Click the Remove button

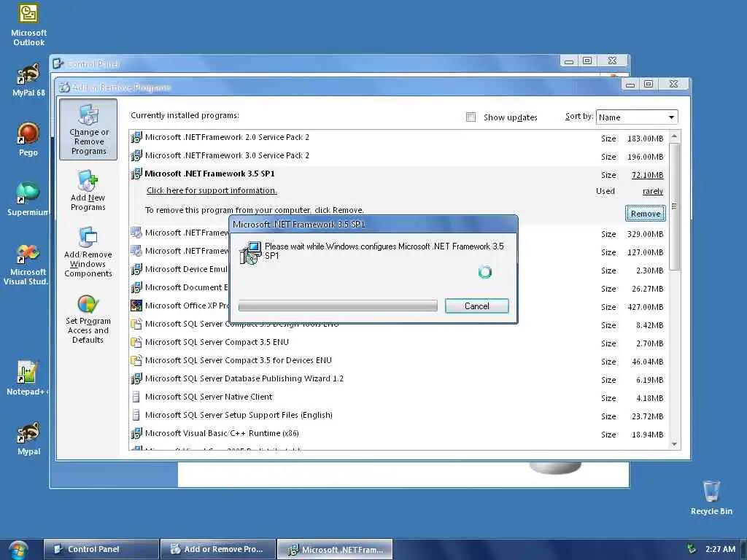pyautogui.click(x=645, y=214)
